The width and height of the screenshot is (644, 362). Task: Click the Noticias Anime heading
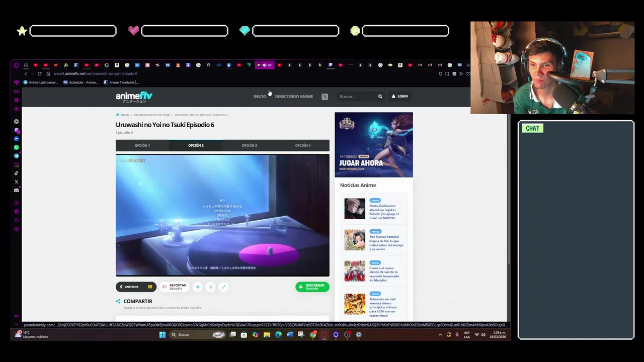click(x=358, y=186)
